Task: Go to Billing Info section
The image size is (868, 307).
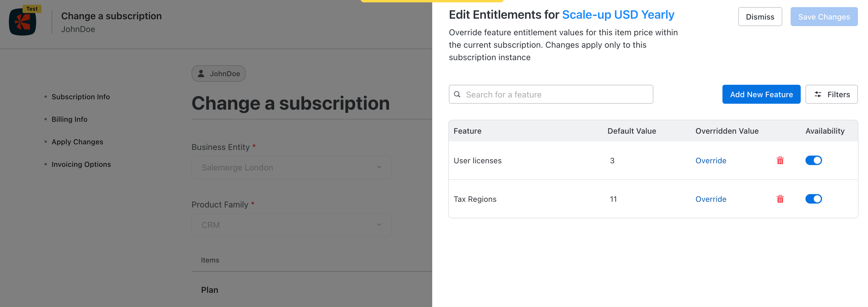Action: tap(69, 119)
